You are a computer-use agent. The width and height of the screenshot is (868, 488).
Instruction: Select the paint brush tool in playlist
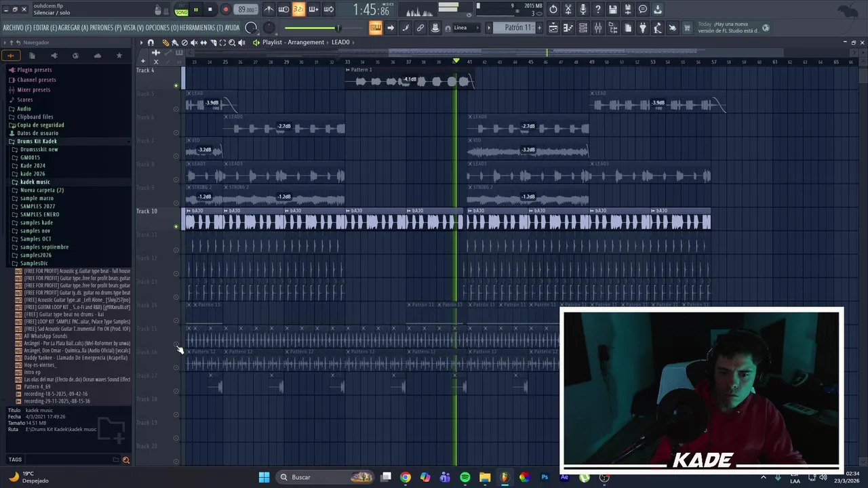[175, 42]
